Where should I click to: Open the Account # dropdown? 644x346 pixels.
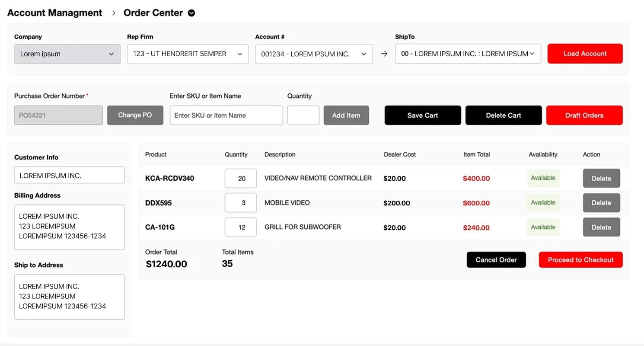coord(314,54)
